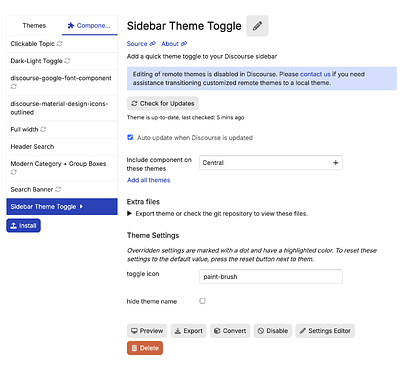Click the refresh icon beside Clickable Topic
The width and height of the screenshot is (402, 375).
click(60, 44)
